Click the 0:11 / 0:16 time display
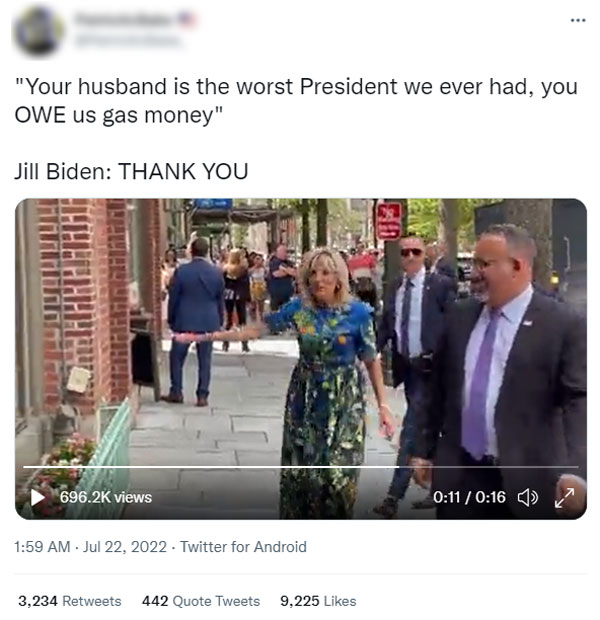The width and height of the screenshot is (600, 620). [x=470, y=497]
